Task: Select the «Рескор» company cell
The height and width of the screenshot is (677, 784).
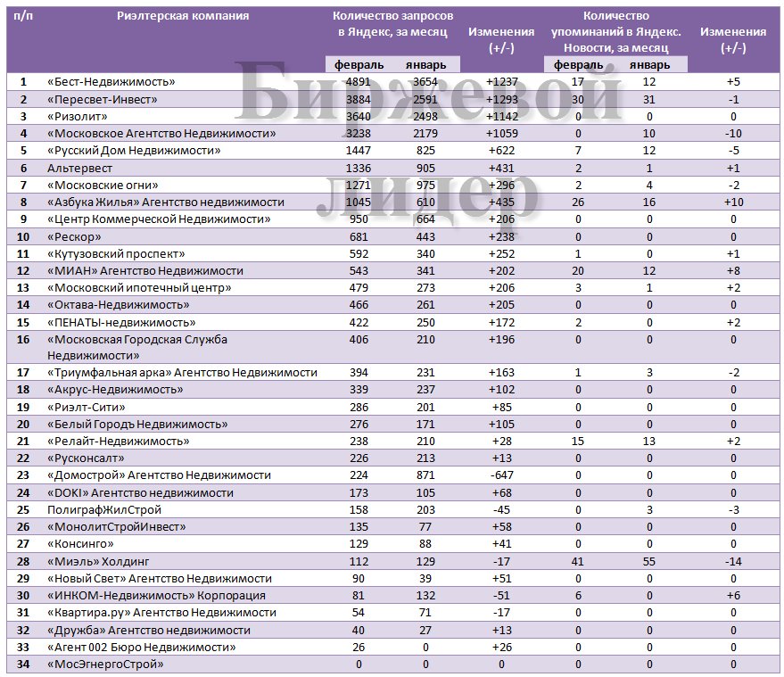Action: pyautogui.click(x=74, y=236)
